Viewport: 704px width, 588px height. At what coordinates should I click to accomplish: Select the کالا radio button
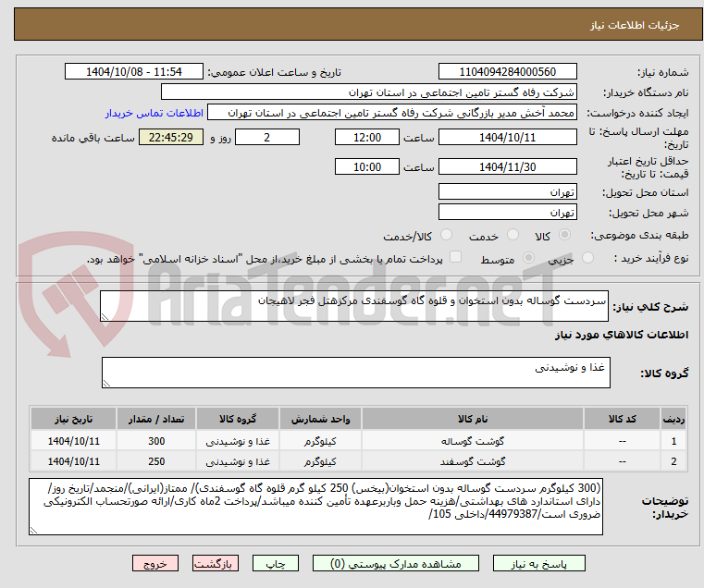pos(564,234)
